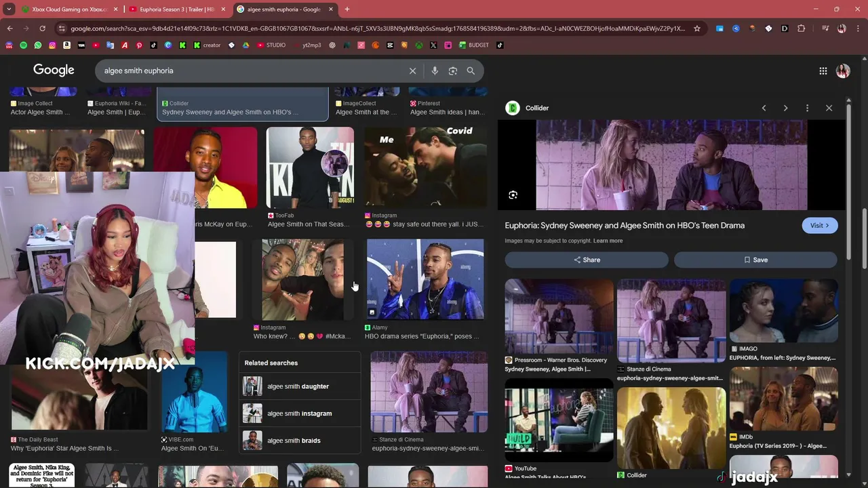Open the Instagram bookmark

pyautogui.click(x=52, y=45)
